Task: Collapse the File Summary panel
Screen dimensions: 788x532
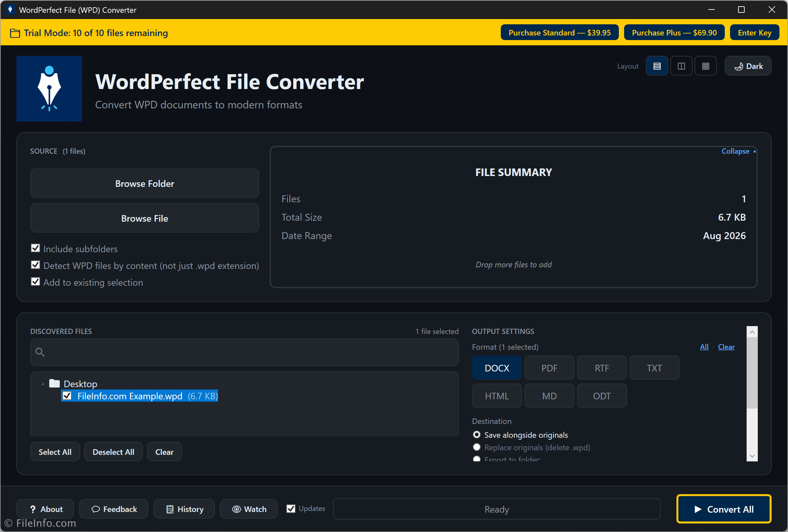Action: tap(738, 151)
